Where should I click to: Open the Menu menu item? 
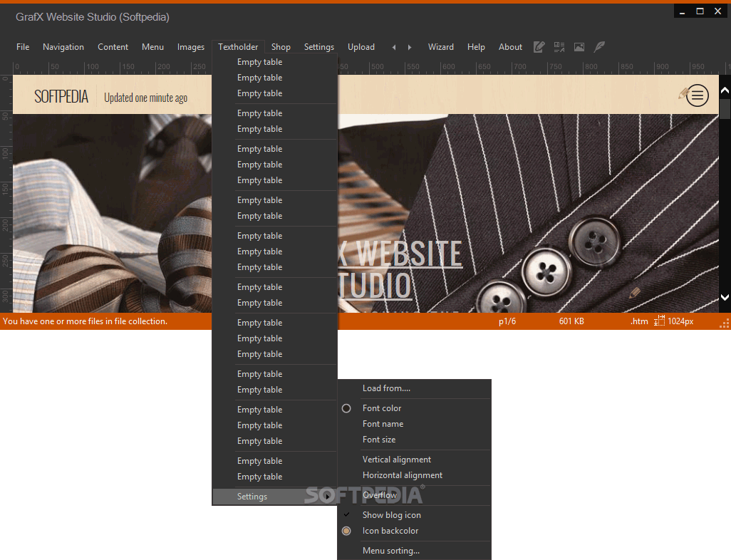(x=153, y=47)
